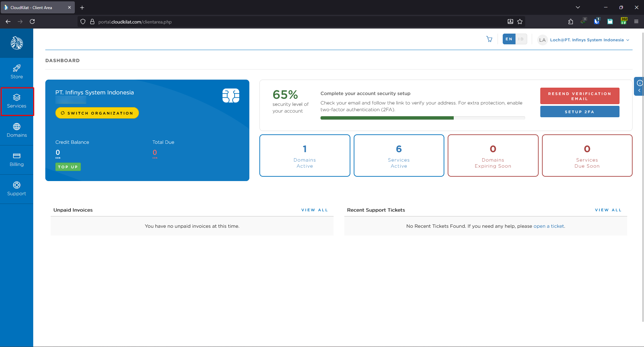The image size is (644, 347).
Task: Open the Store section in the sidebar
Action: (16, 72)
